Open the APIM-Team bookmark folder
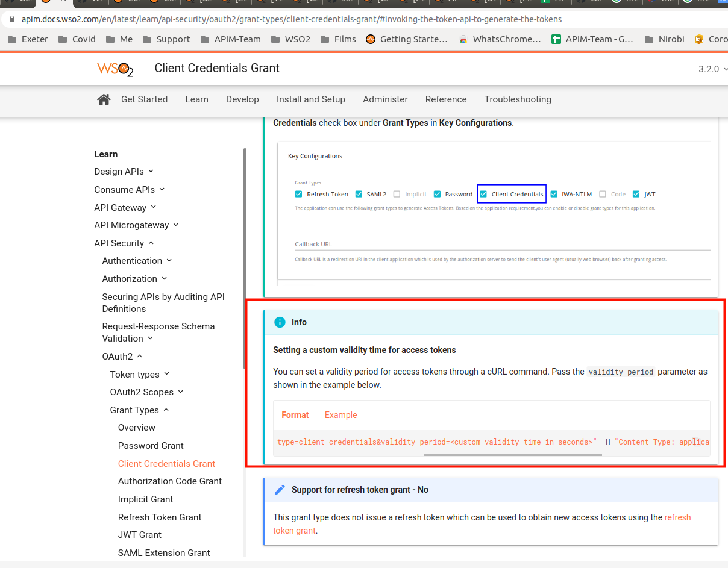 [231, 39]
